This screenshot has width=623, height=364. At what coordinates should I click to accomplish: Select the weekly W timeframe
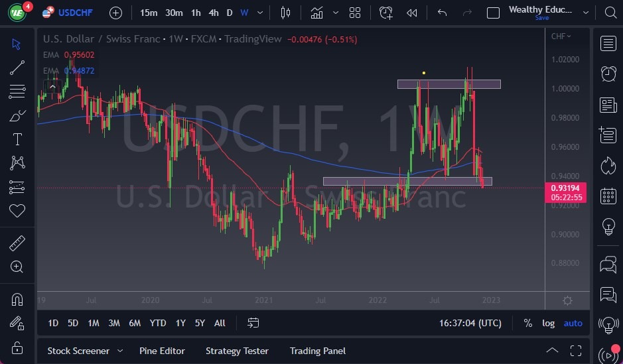244,13
